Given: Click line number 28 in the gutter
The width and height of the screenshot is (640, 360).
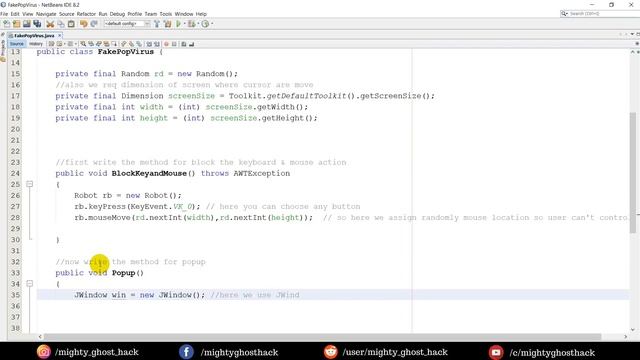Looking at the screenshot, I should (15, 218).
